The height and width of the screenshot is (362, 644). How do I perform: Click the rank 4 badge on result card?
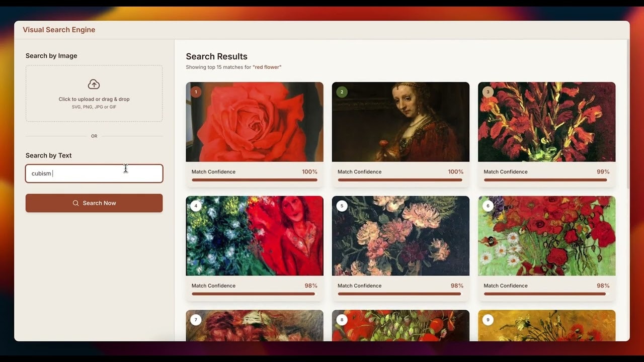click(x=196, y=206)
